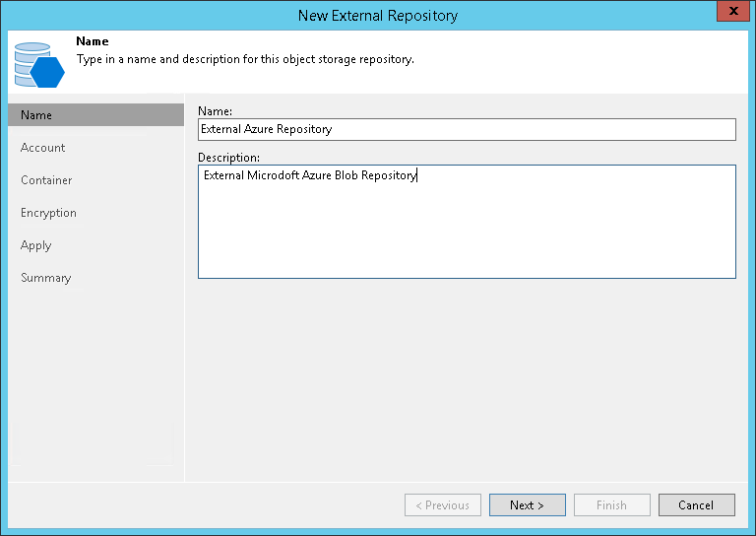Viewport: 756px width, 536px height.
Task: Go to the Account wizard step
Action: pyautogui.click(x=43, y=148)
